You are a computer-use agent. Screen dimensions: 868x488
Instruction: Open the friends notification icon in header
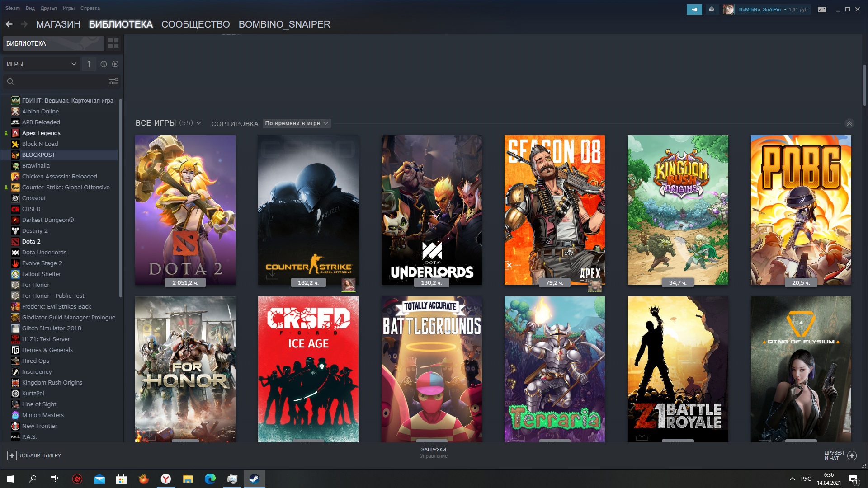point(712,9)
